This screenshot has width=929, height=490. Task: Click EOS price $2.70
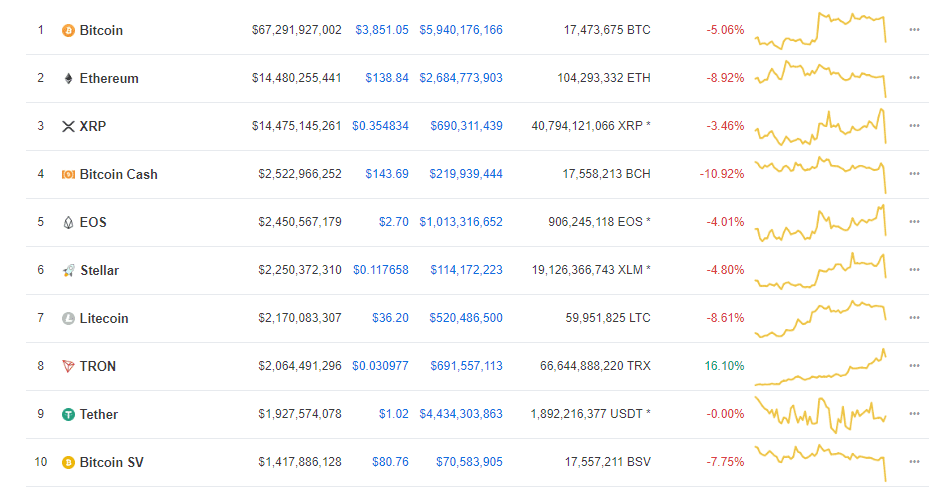(x=394, y=222)
